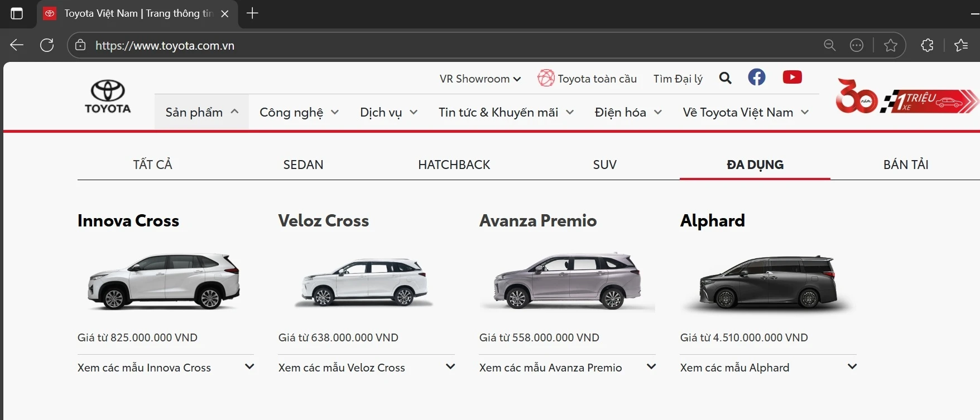Click the Avanza Premio car image
Image resolution: width=980 pixels, height=420 pixels.
pyautogui.click(x=567, y=281)
